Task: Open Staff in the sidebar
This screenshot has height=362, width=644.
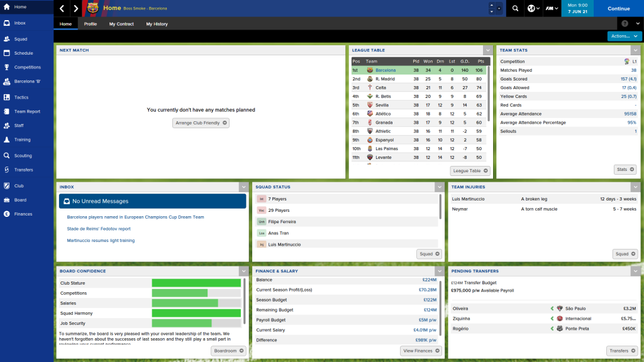Action: 26,125
